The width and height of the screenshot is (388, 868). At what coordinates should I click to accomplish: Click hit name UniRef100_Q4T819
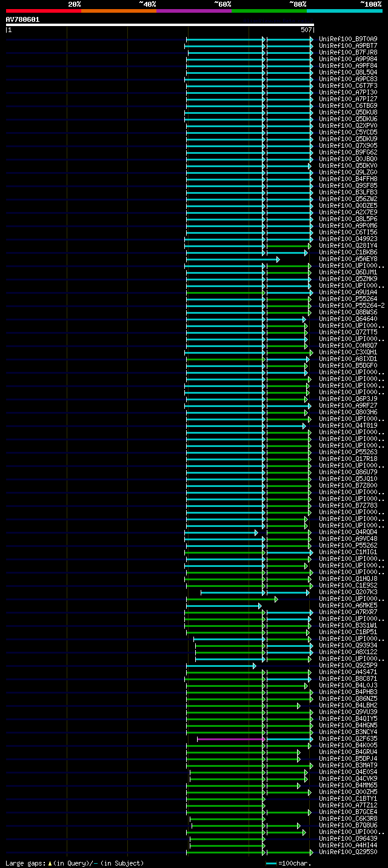click(348, 426)
